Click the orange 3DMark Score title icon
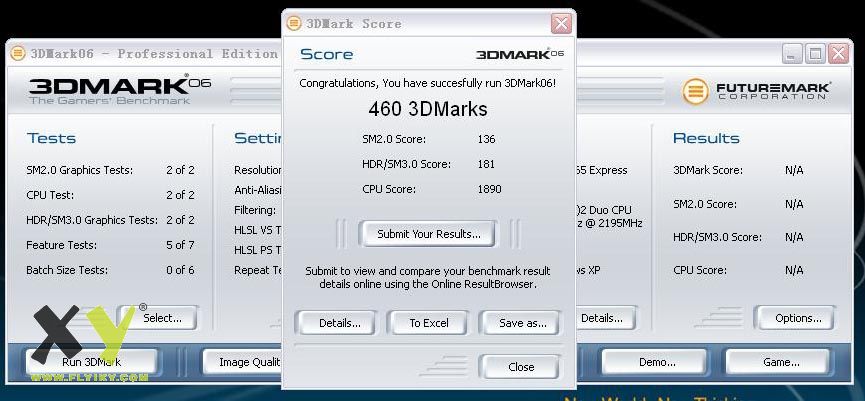The image size is (865, 401). point(294,23)
